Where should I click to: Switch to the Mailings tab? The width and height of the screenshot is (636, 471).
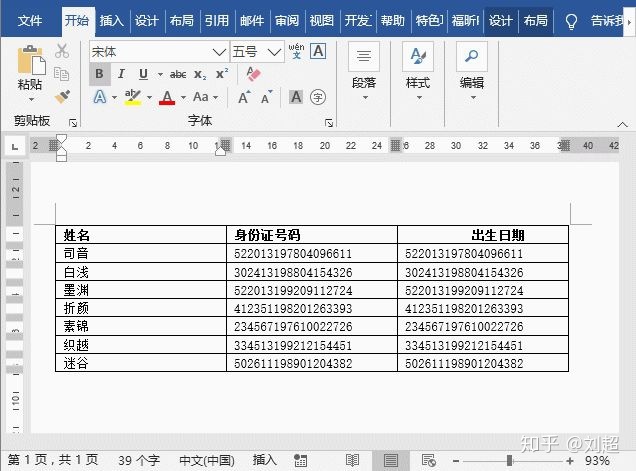click(252, 20)
